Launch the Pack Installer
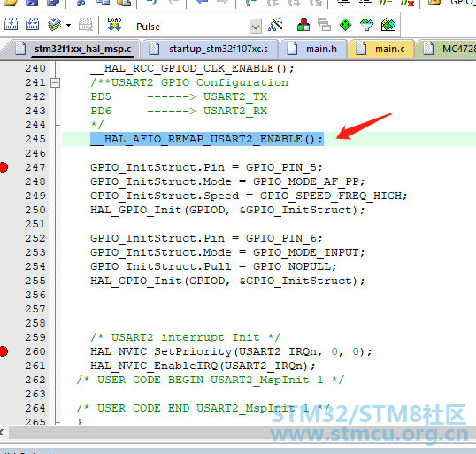The image size is (476, 454). pos(388,24)
